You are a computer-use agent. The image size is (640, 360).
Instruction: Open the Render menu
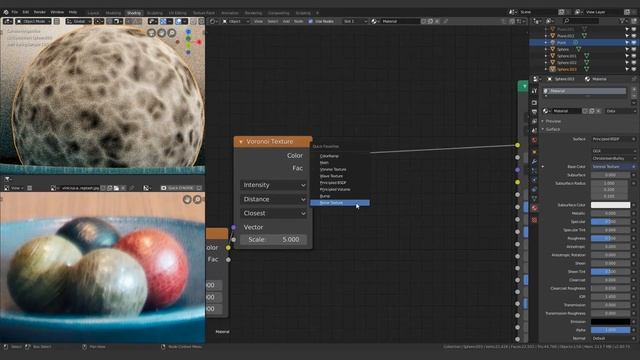pos(40,12)
